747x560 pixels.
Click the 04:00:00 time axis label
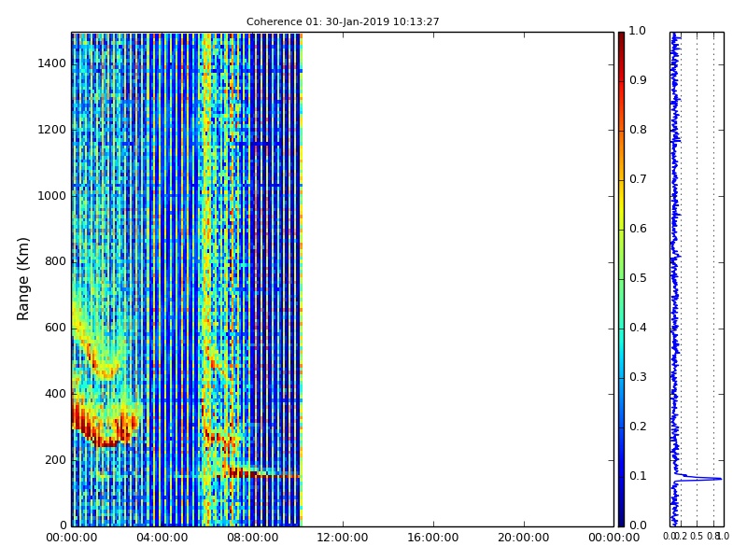pos(162,539)
